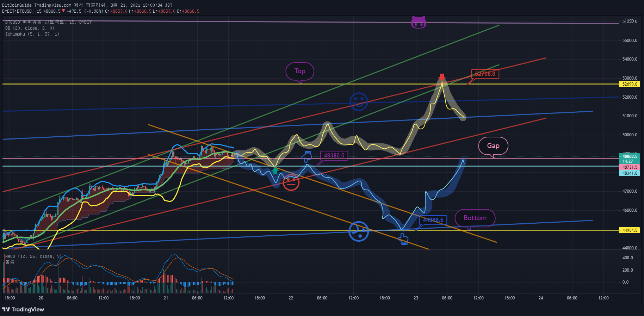The image size is (644, 316).
Task: Click the pink 48731.5 axis price tag
Action: (x=629, y=167)
